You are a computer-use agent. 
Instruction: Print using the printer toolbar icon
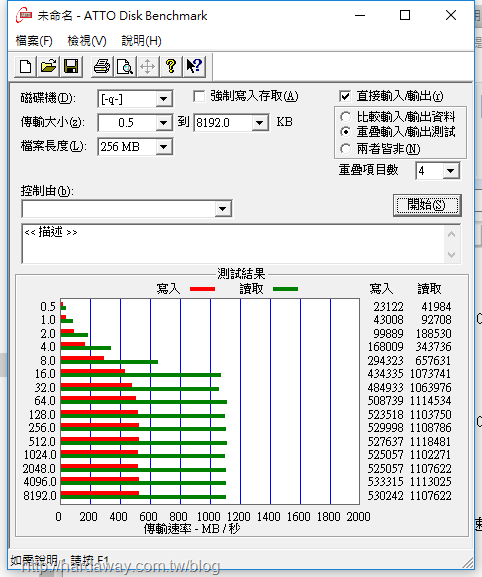(x=102, y=67)
